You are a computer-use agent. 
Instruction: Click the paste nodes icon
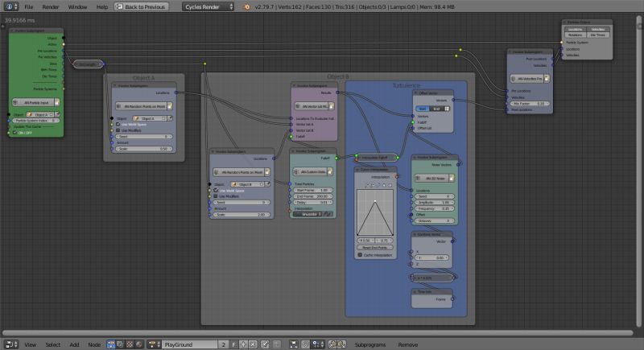tap(341, 344)
